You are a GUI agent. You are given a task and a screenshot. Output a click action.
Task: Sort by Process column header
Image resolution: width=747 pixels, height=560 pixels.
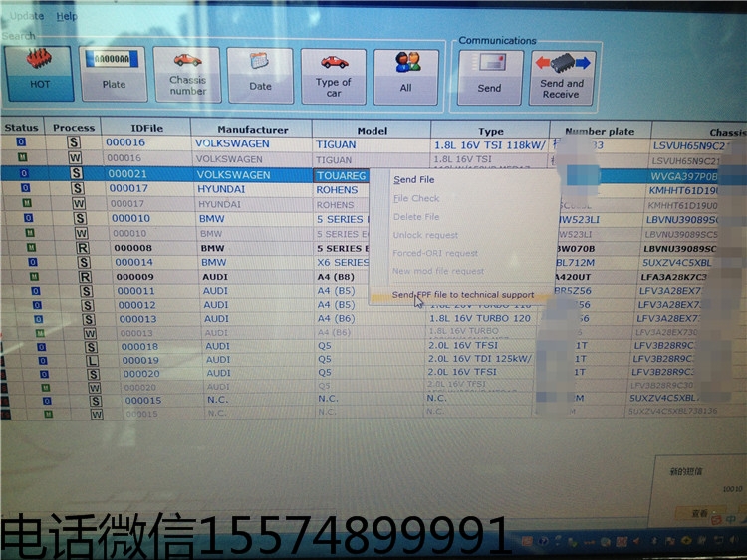74,128
